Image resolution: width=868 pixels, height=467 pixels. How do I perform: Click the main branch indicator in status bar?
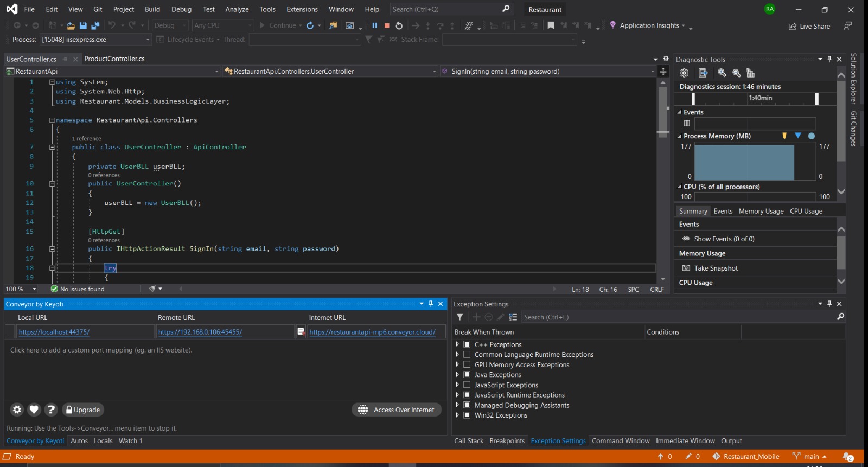tap(809, 457)
